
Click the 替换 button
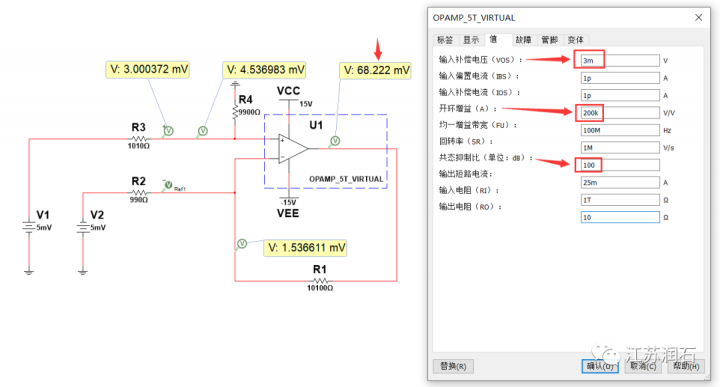[x=453, y=366]
